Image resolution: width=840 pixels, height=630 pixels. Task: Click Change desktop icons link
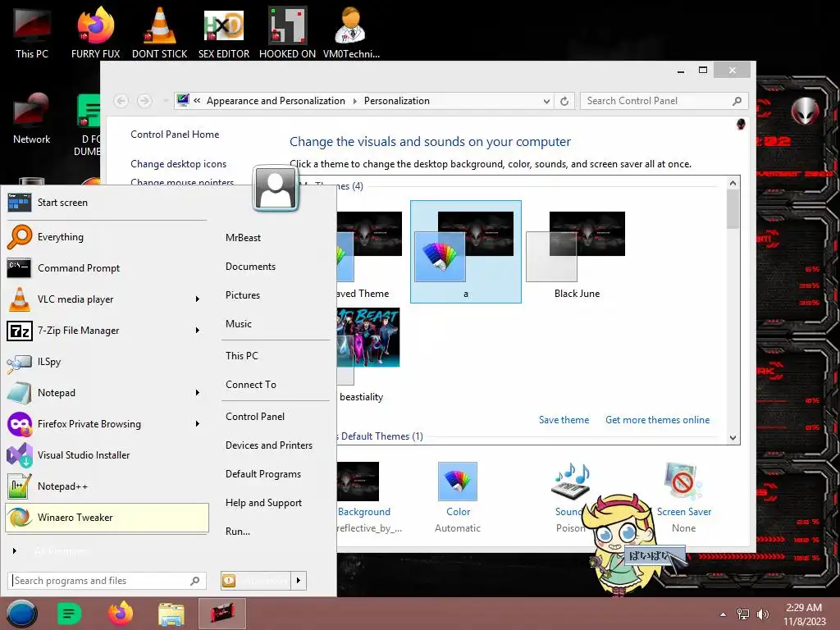pos(178,164)
